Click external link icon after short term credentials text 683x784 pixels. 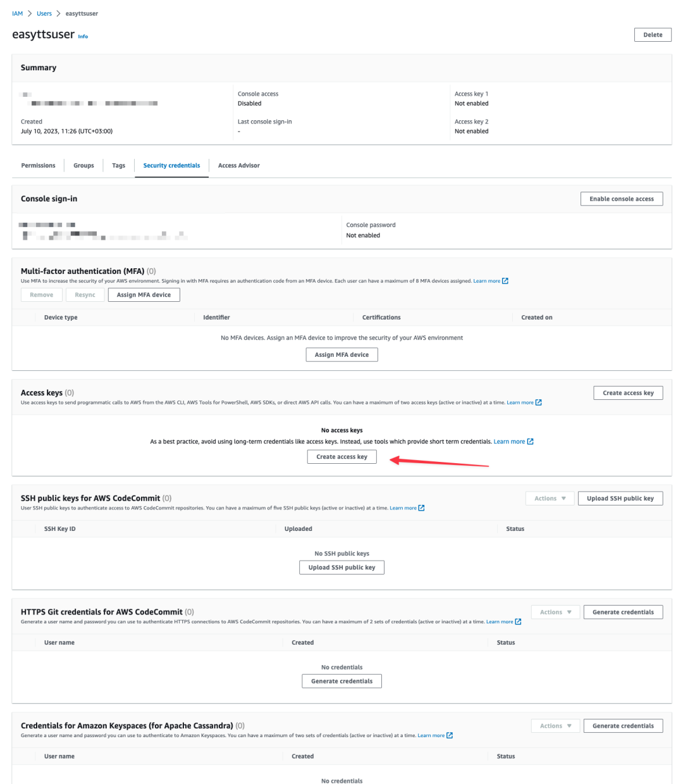click(x=530, y=442)
